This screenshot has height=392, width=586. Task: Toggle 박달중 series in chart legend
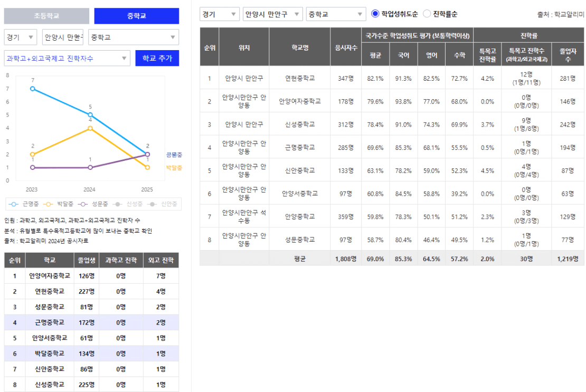coord(58,204)
